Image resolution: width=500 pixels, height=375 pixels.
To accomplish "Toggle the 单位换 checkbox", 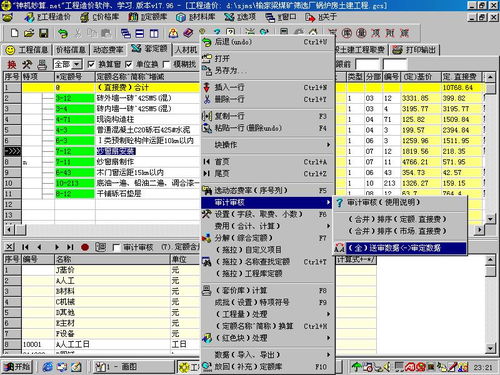I will [129, 64].
